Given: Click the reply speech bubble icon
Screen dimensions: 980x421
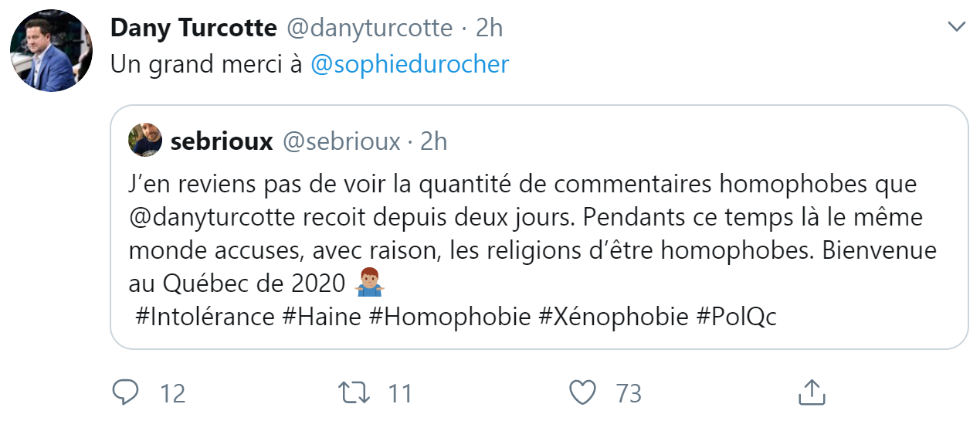Looking at the screenshot, I should click(x=125, y=392).
